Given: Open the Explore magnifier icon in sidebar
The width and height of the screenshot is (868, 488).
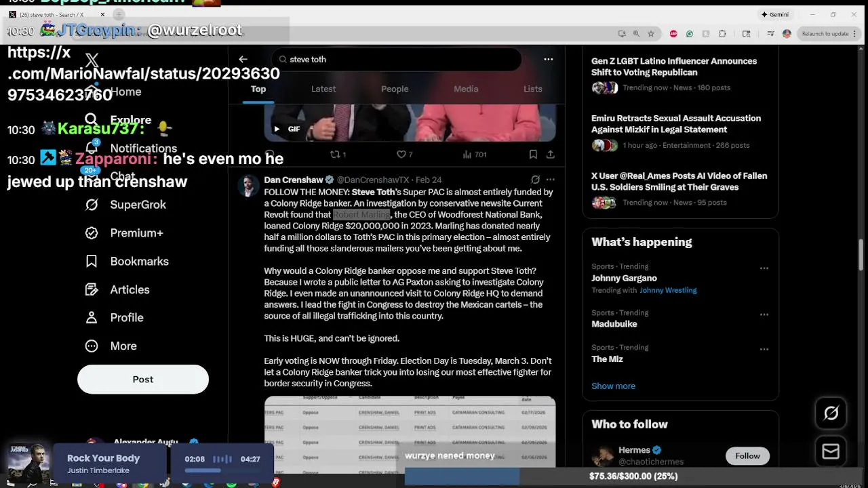Looking at the screenshot, I should pyautogui.click(x=92, y=120).
